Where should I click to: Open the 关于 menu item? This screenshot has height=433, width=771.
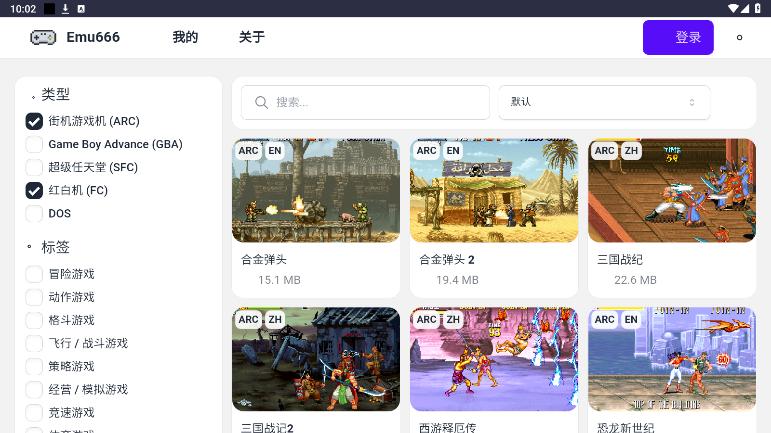click(252, 37)
